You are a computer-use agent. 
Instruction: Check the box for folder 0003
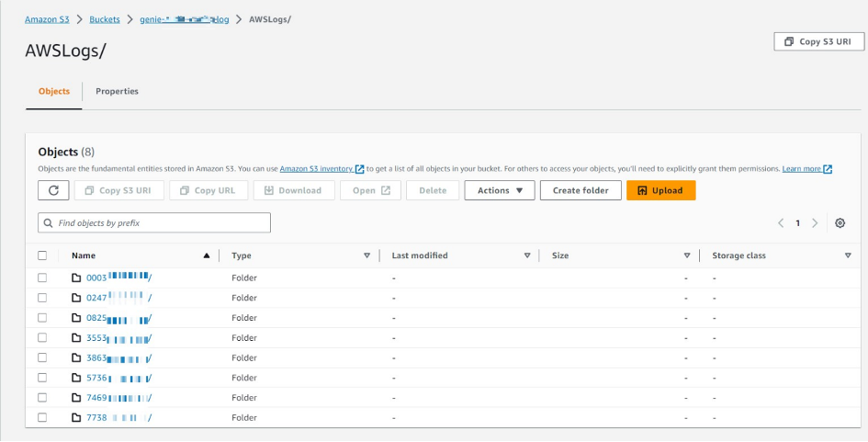click(x=42, y=278)
